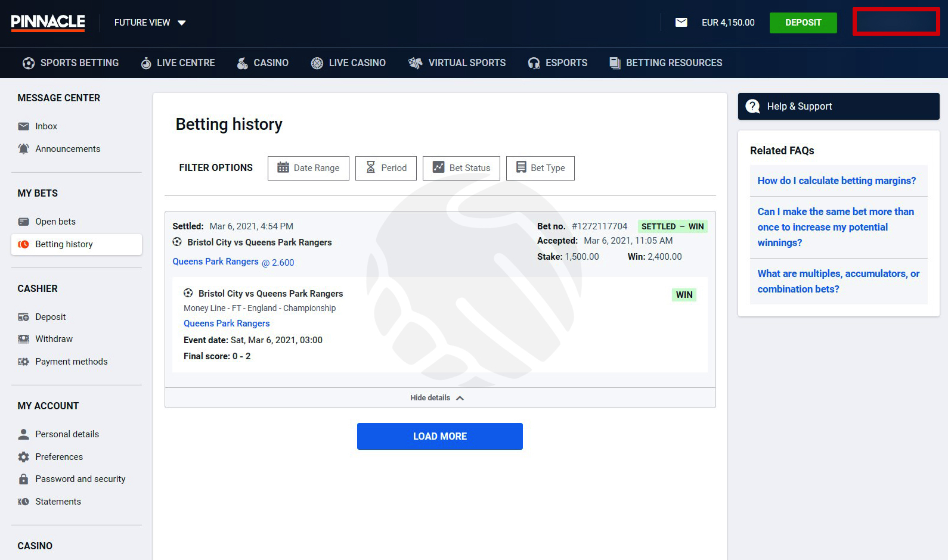Click the cash icon beside Withdraw

[23, 339]
